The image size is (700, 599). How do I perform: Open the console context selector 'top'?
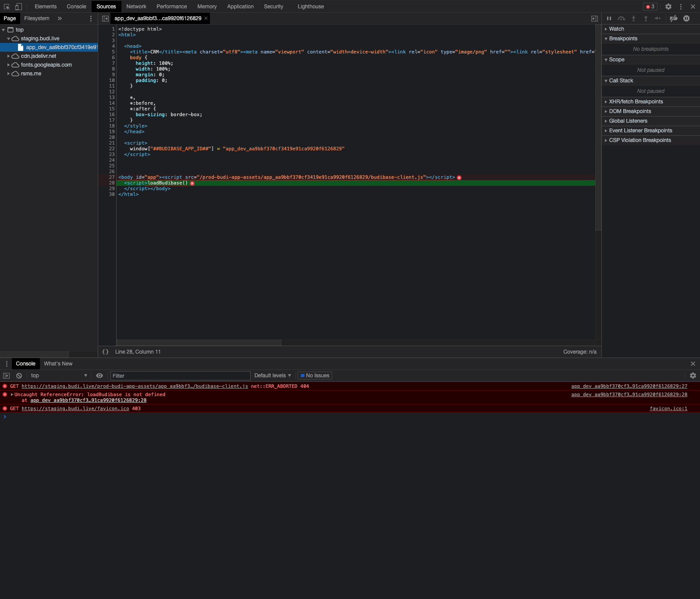pyautogui.click(x=59, y=376)
